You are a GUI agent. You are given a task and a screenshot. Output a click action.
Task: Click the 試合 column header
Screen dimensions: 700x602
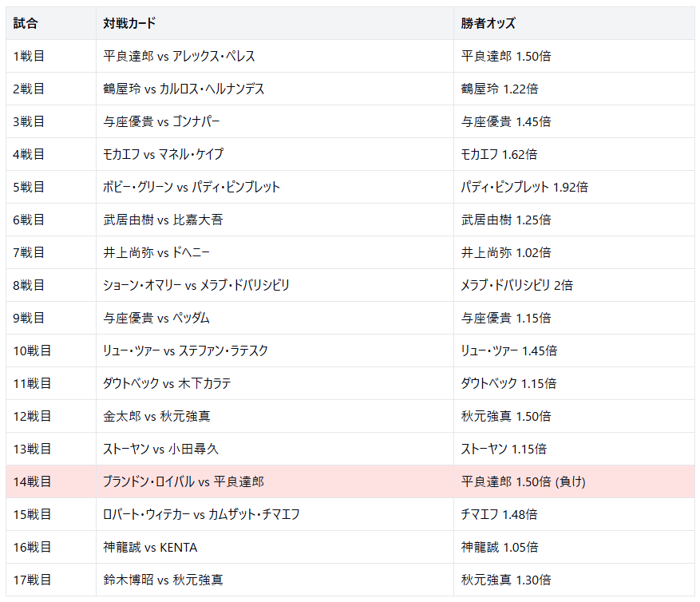pyautogui.click(x=26, y=23)
